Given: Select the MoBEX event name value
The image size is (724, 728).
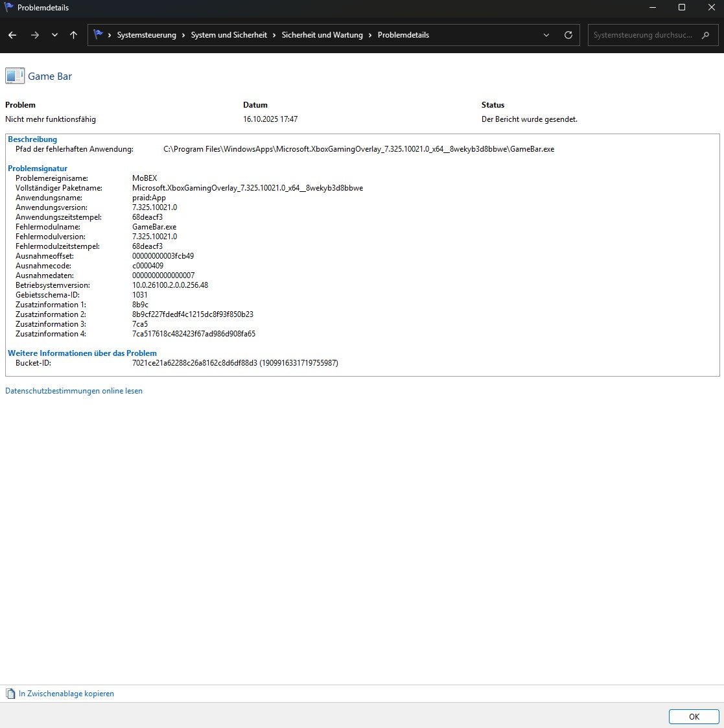Looking at the screenshot, I should [145, 178].
